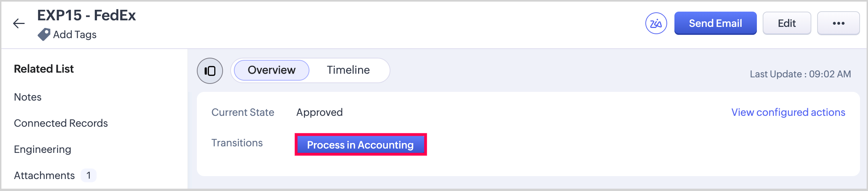Screen dimensions: 868x191
Task: Jump to Attachments in the Related List
Action: pyautogui.click(x=44, y=176)
